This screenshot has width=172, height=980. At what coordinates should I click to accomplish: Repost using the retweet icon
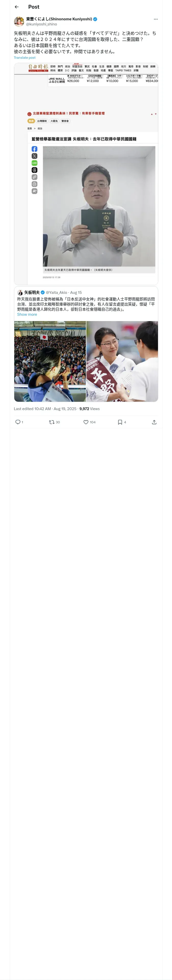(x=51, y=422)
